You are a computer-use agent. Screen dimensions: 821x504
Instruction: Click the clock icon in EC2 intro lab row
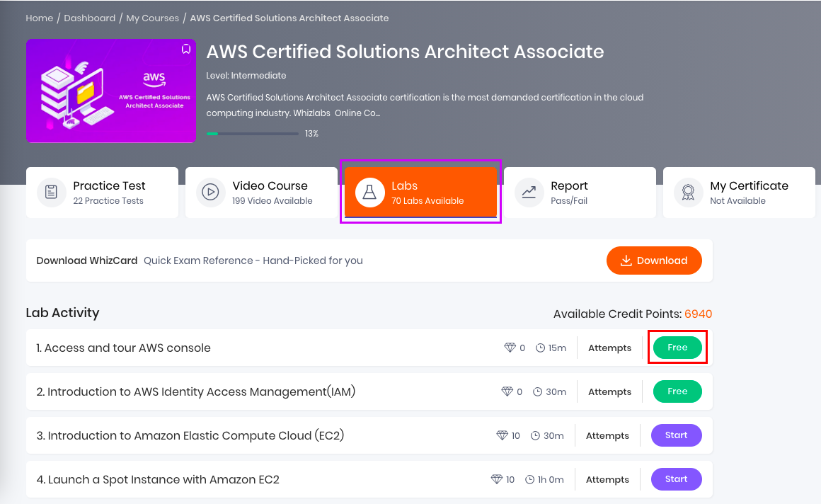tap(535, 436)
